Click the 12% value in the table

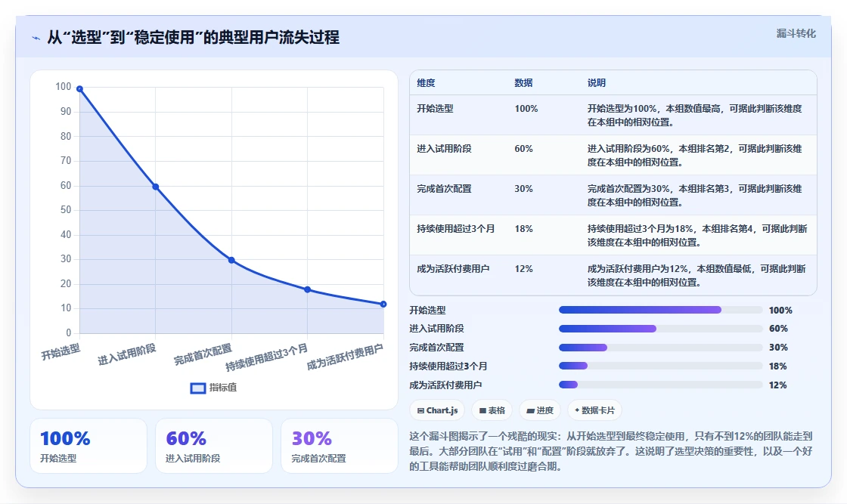(523, 269)
